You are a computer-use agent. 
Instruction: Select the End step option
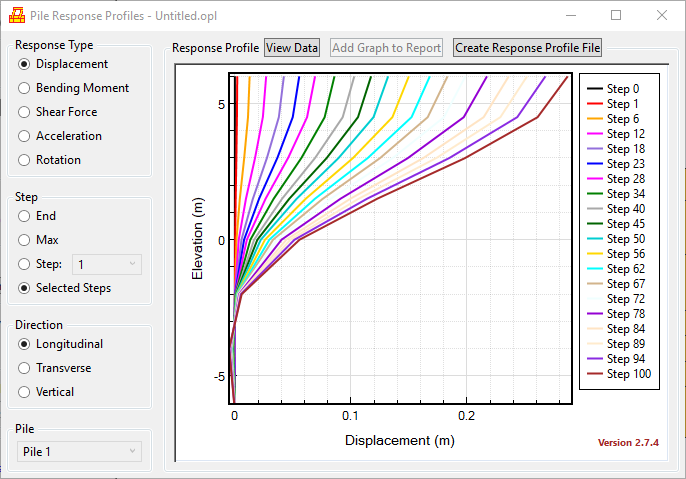tap(25, 216)
